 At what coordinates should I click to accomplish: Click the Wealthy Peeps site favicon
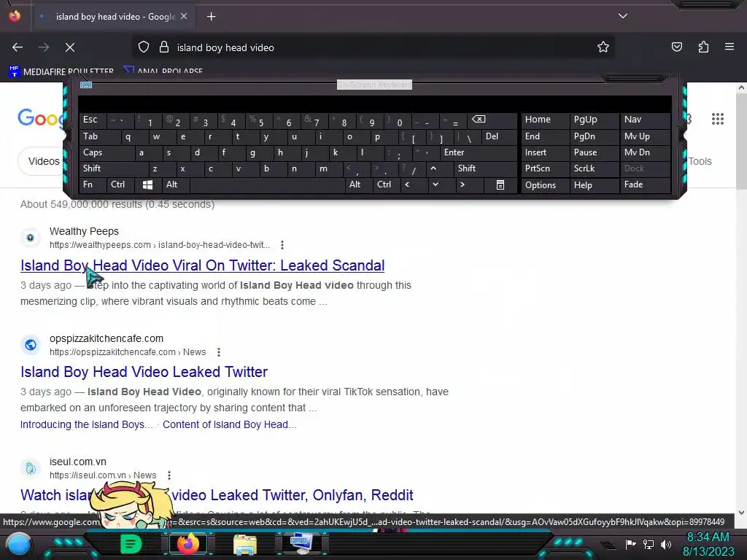(31, 238)
